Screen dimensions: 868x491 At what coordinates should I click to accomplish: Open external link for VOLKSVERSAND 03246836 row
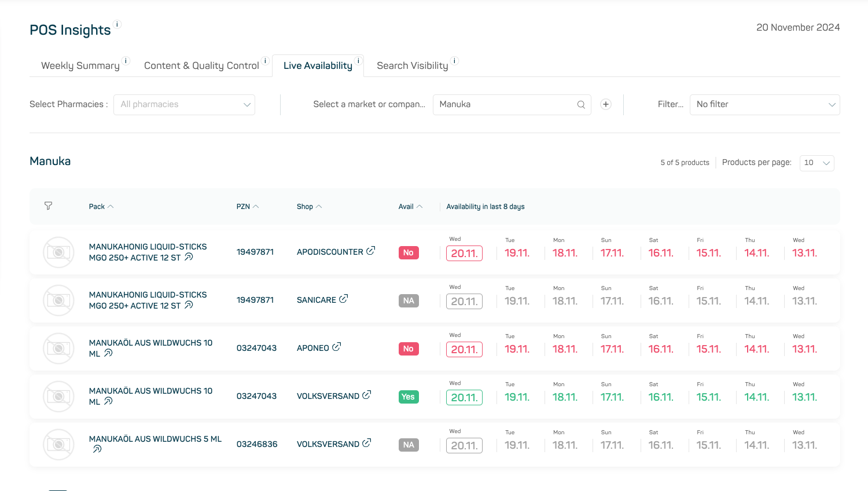366,443
